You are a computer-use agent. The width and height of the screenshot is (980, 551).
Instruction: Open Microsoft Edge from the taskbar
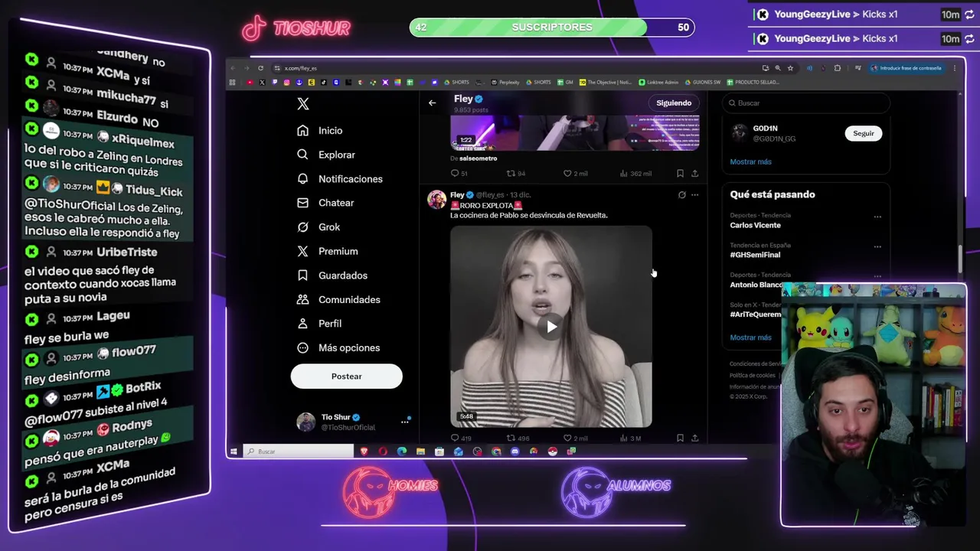pos(402,452)
